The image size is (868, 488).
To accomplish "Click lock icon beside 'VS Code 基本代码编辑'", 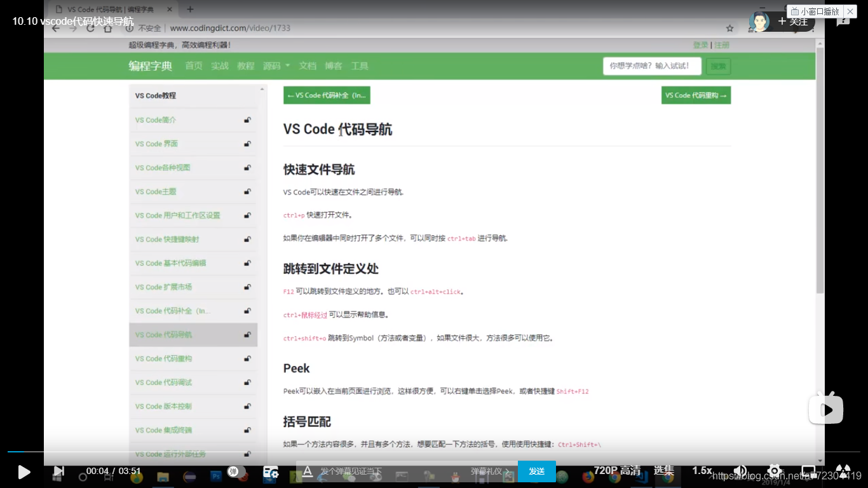I will coord(247,263).
